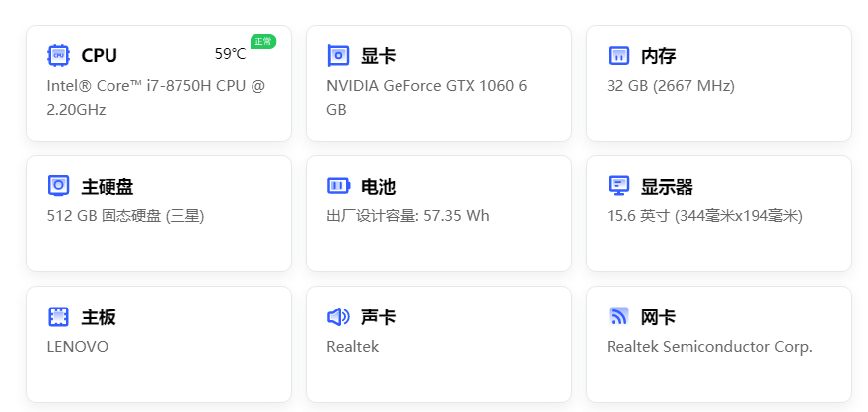Select the NVIDIA GeForce GTX 1060 text
The image size is (868, 412).
click(x=427, y=98)
